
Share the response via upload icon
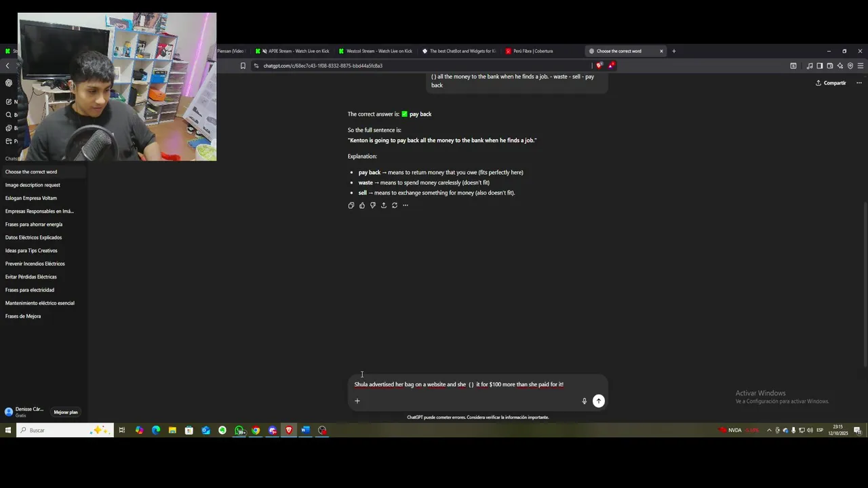coord(383,205)
